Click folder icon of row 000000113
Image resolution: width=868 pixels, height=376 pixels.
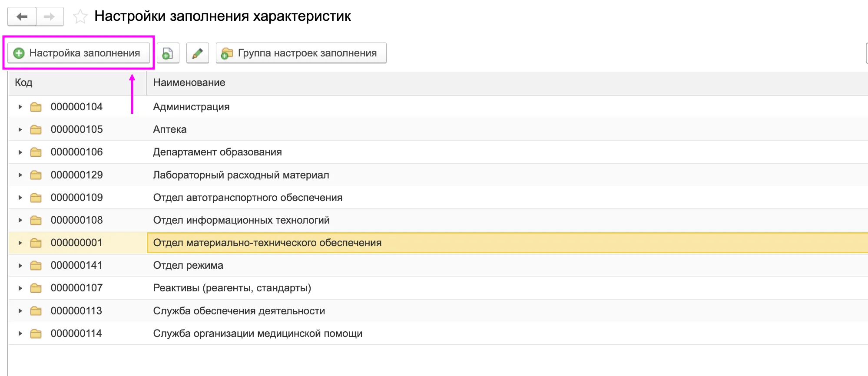(x=36, y=311)
